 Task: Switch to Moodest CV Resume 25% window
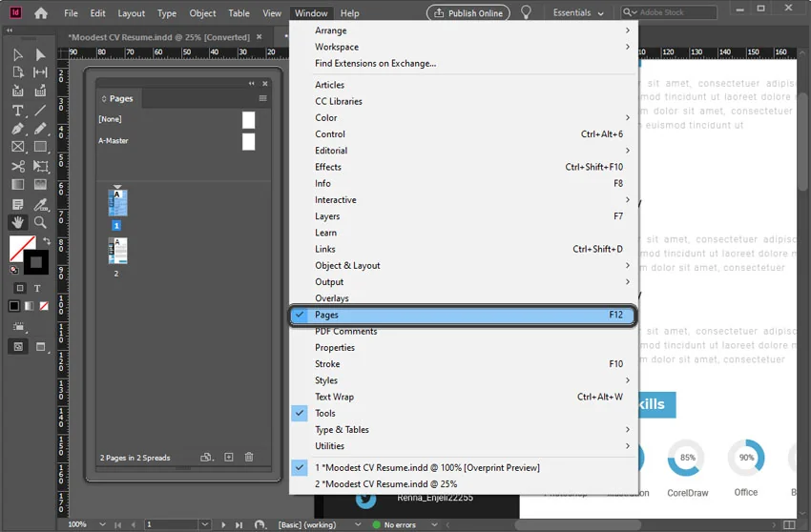click(x=463, y=484)
